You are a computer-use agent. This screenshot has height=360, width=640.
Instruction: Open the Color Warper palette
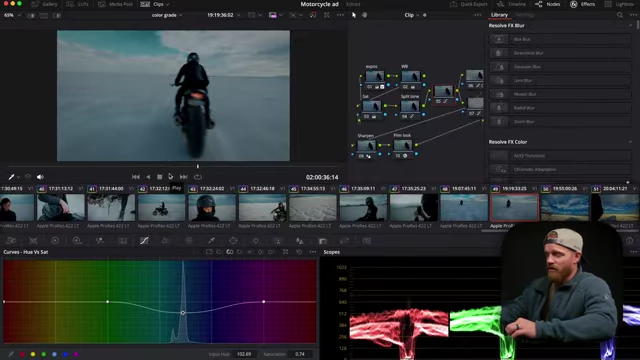[165, 241]
